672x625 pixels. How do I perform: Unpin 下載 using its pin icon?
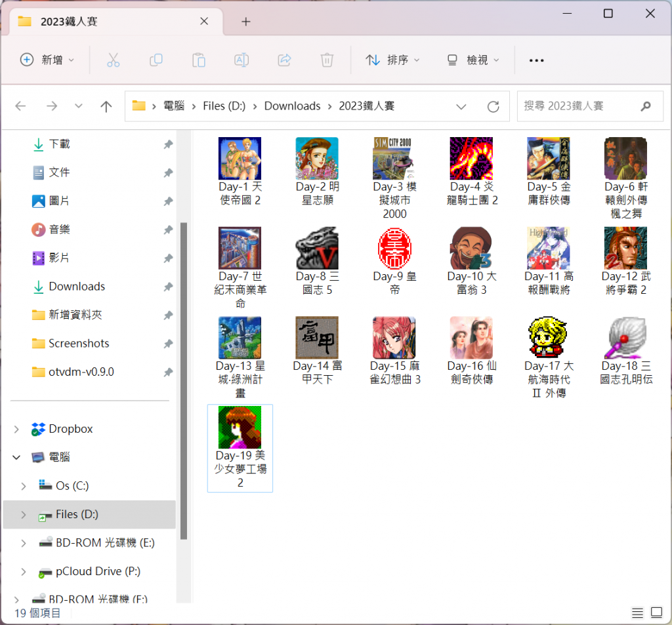click(x=168, y=144)
